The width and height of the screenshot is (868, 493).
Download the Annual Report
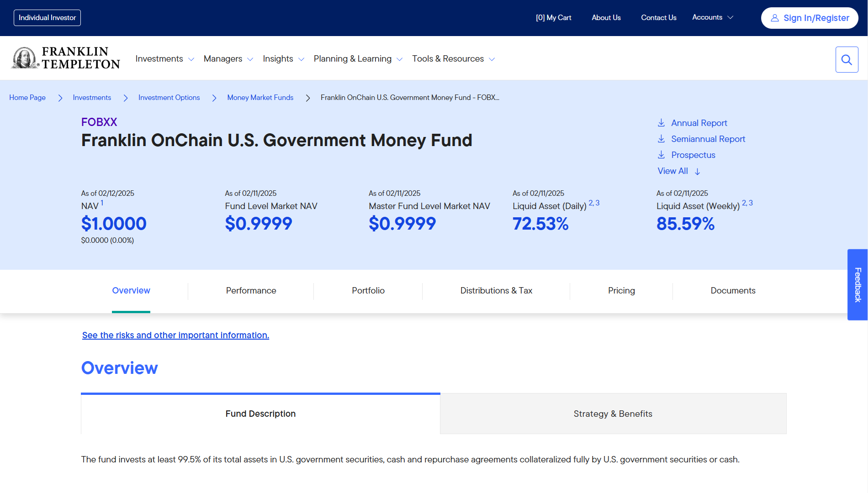(x=699, y=123)
